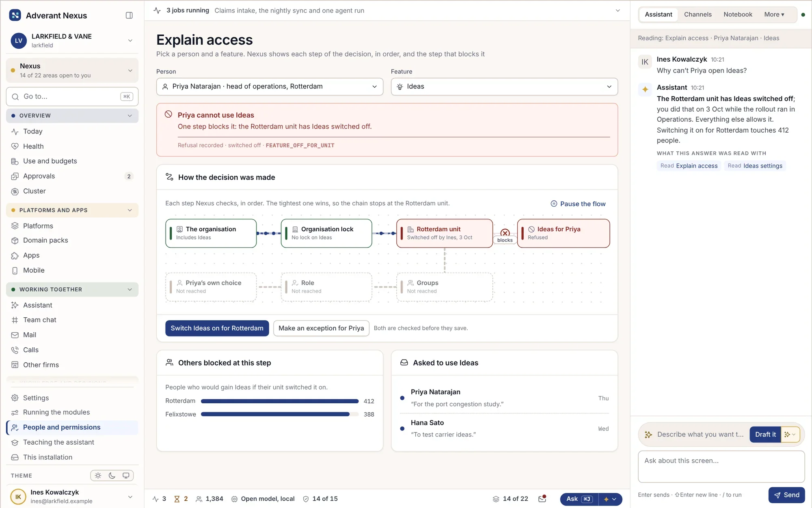Select the Assistant tab
812x508 pixels.
658,15
